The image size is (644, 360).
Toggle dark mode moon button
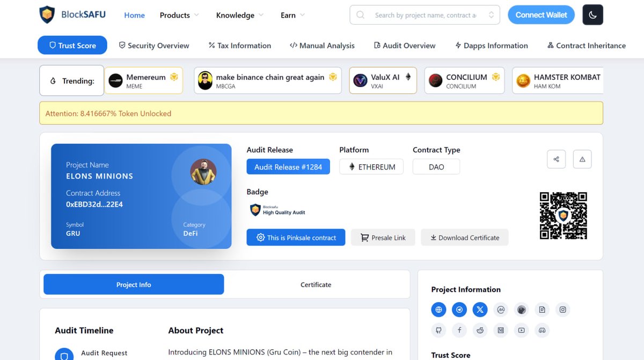pos(593,15)
